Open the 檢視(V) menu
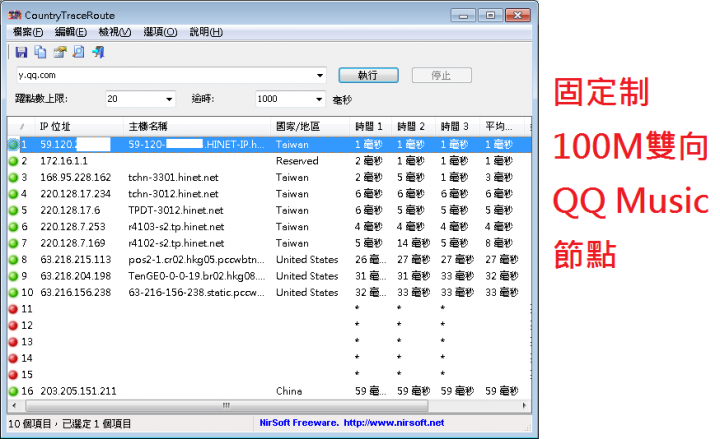The width and height of the screenshot is (720, 439). click(115, 32)
